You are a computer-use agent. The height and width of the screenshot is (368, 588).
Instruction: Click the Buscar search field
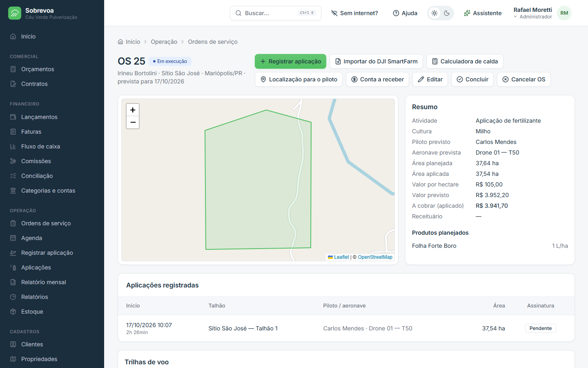[276, 13]
